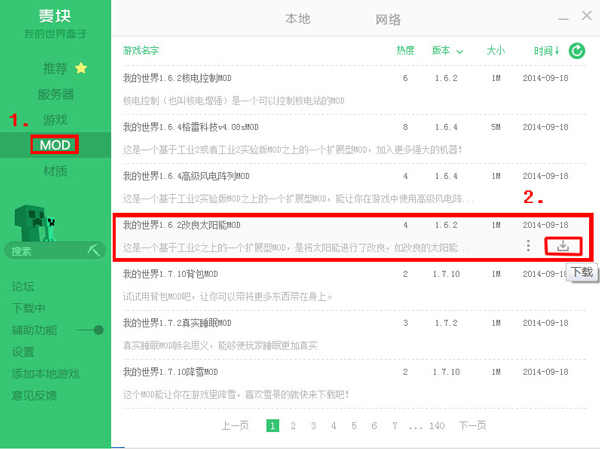Open the 服务器 sidebar section
The image size is (600, 449).
(x=55, y=94)
